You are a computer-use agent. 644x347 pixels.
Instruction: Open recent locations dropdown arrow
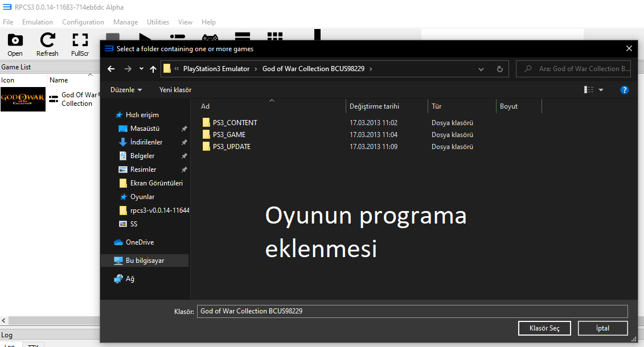(x=141, y=69)
